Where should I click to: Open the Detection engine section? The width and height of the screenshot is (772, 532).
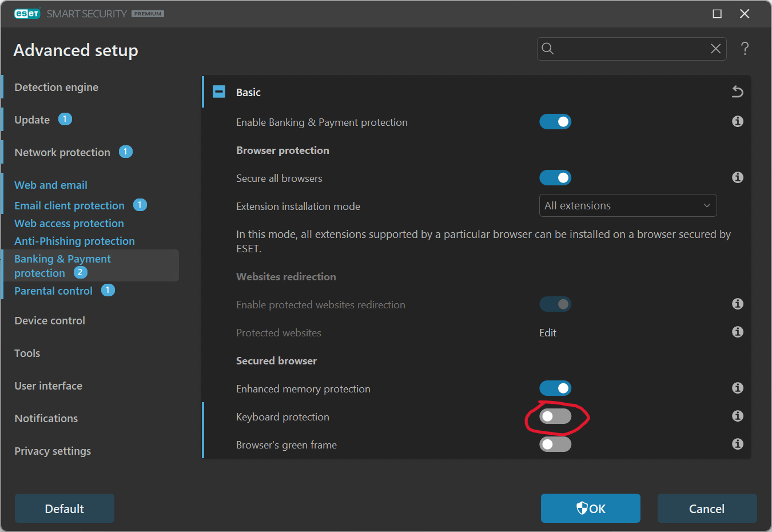coord(56,87)
